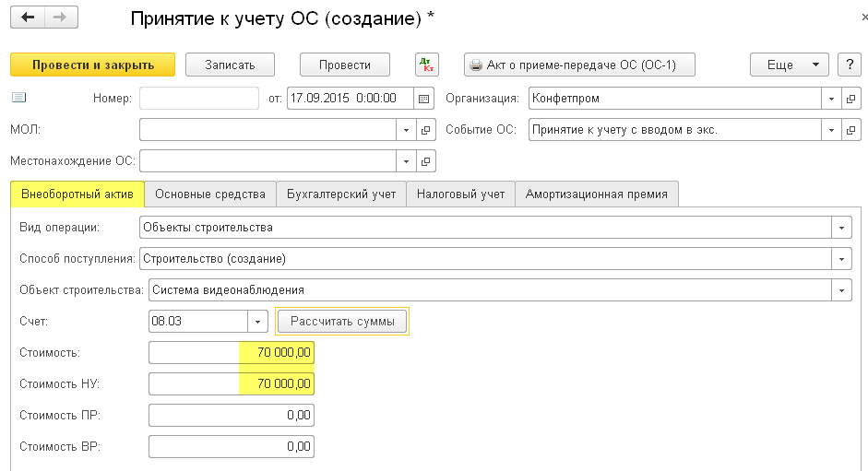Show Дт/Кт postings icon

[x=427, y=65]
